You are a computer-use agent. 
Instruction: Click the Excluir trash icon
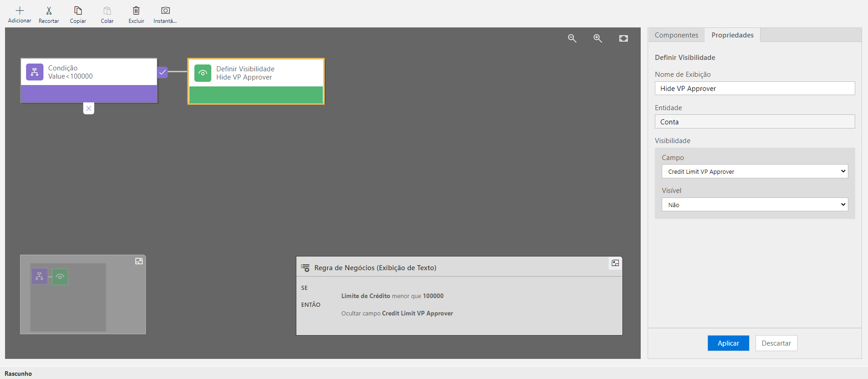point(136,11)
